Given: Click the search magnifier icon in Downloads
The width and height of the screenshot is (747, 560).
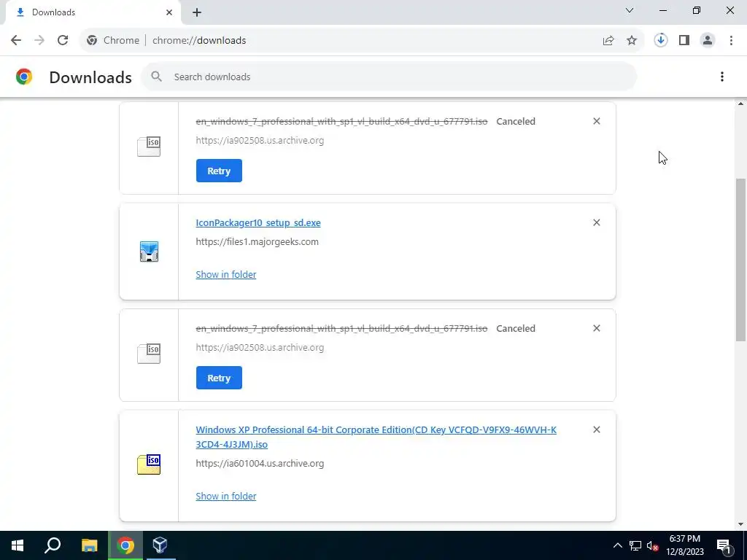Looking at the screenshot, I should coord(156,77).
